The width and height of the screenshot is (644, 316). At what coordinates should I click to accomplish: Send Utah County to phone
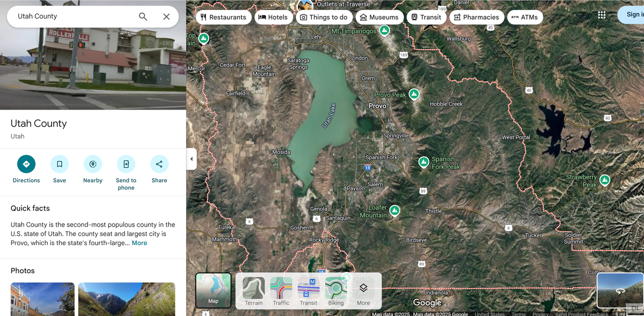click(126, 173)
